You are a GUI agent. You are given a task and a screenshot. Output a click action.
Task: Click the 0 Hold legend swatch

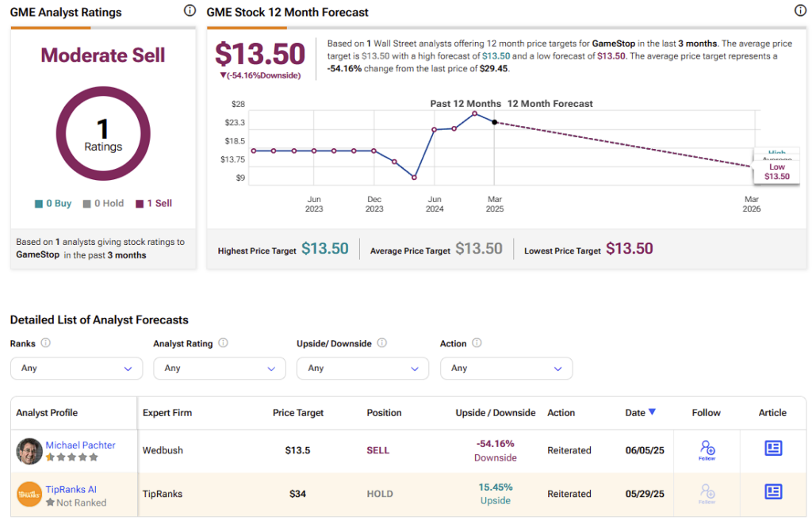point(87,204)
